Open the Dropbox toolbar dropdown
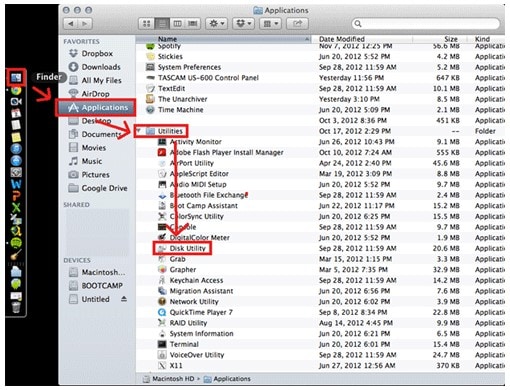This screenshot has height=390, width=510. coord(243,24)
